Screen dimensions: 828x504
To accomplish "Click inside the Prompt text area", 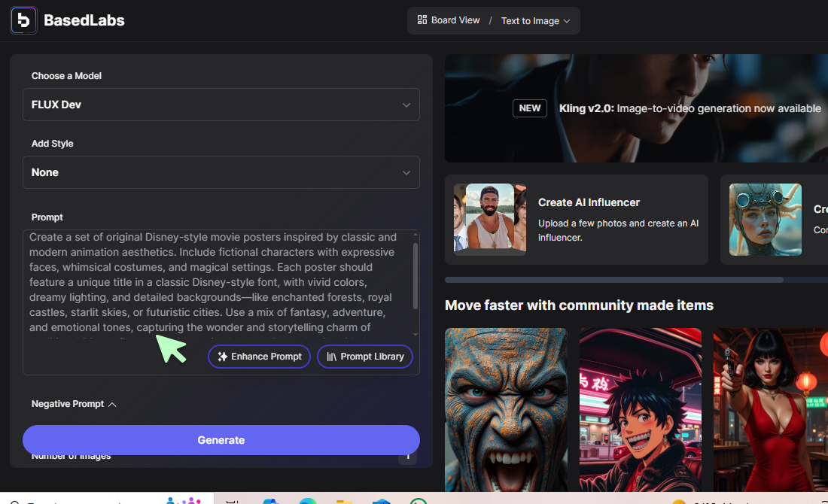I will [211, 282].
